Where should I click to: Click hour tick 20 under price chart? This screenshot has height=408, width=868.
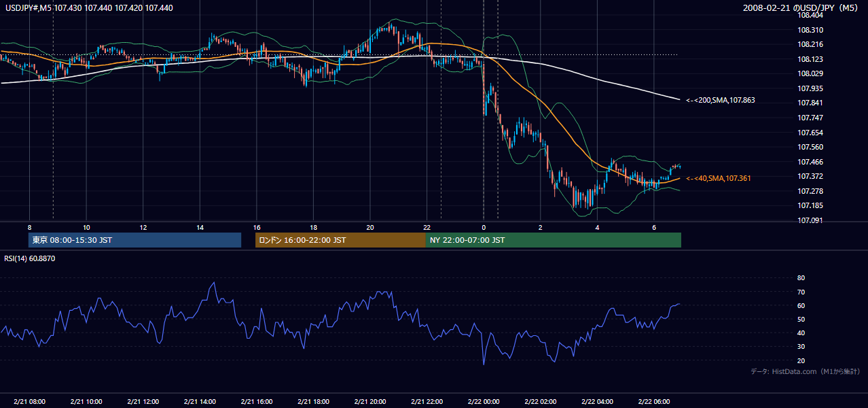coord(369,227)
